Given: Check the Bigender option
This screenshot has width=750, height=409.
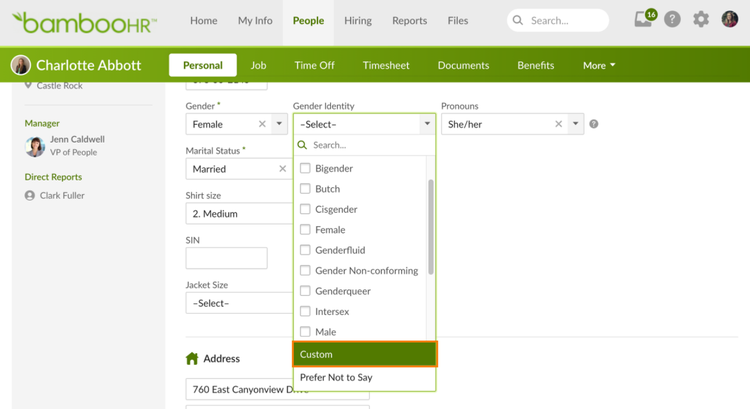Looking at the screenshot, I should point(305,168).
